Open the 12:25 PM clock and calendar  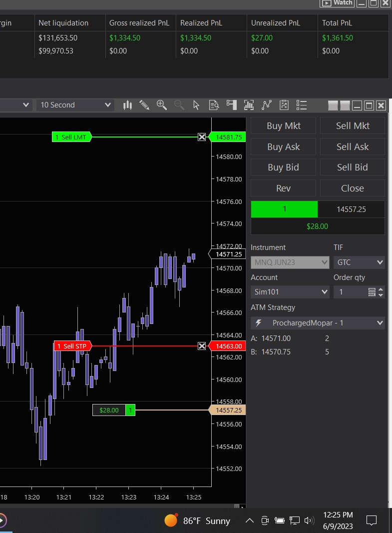pos(338,520)
